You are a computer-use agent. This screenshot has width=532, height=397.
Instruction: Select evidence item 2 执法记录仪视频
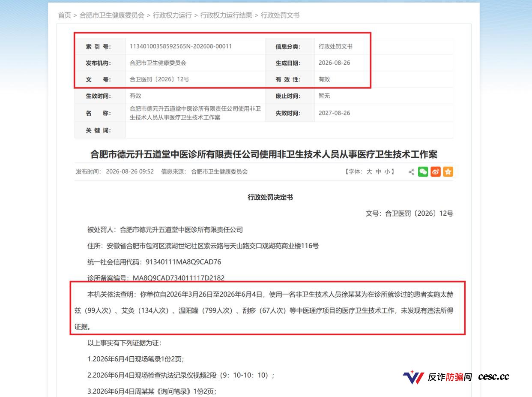click(181, 375)
